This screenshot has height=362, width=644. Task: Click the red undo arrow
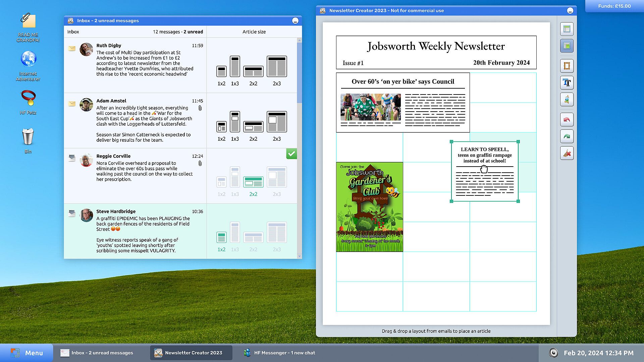coord(567,120)
